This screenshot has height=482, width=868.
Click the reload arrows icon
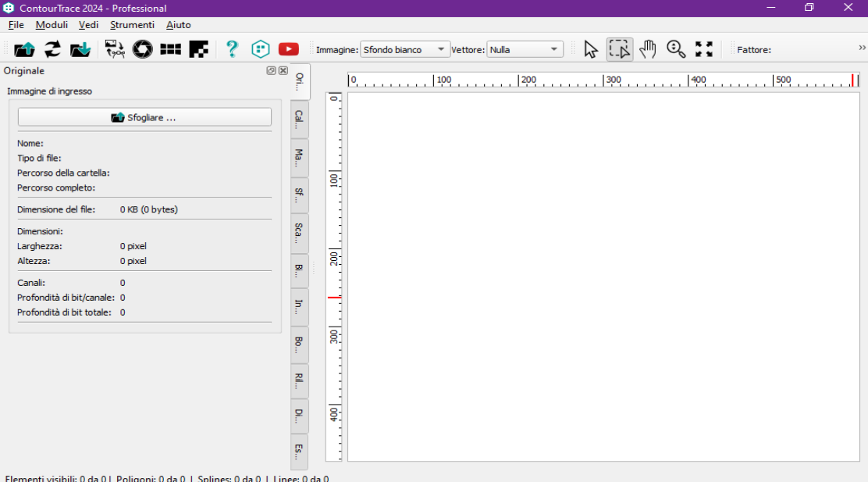point(52,49)
